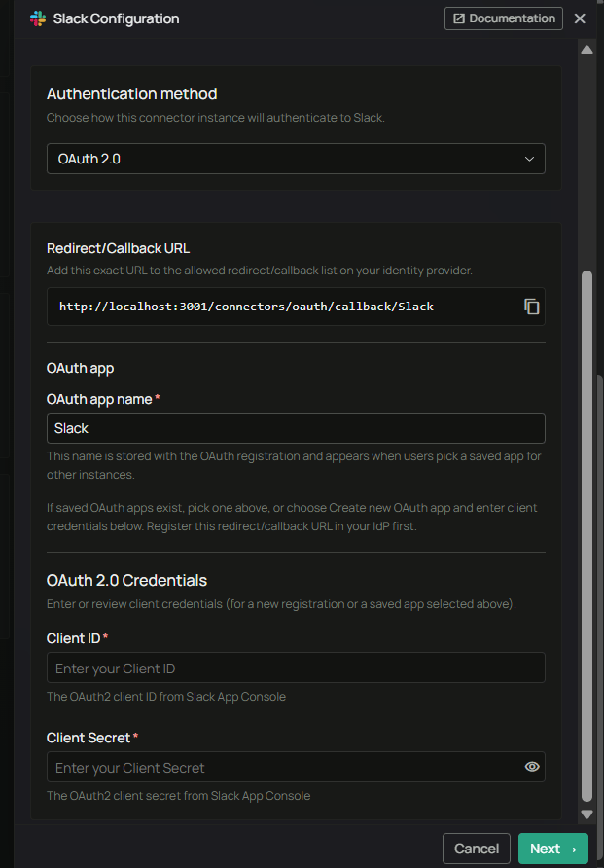Open the Documentation link button
Viewport: 604px width, 868px height.
[504, 18]
